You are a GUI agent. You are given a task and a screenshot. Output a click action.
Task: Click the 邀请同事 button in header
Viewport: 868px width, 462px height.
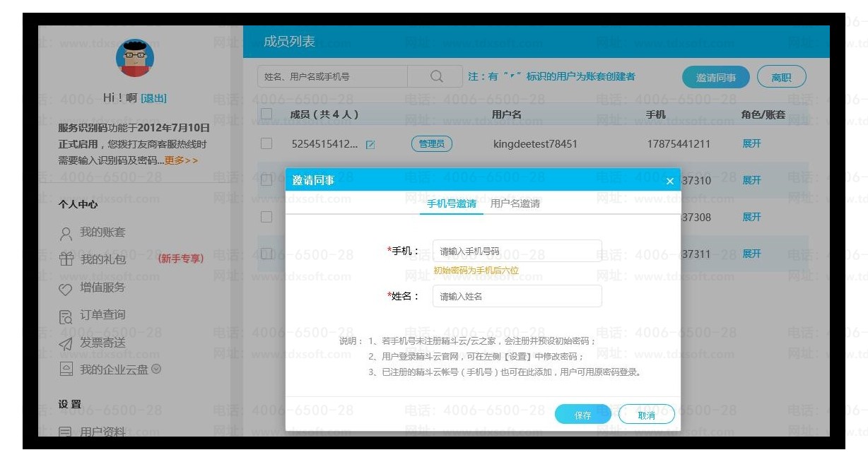[x=715, y=78]
